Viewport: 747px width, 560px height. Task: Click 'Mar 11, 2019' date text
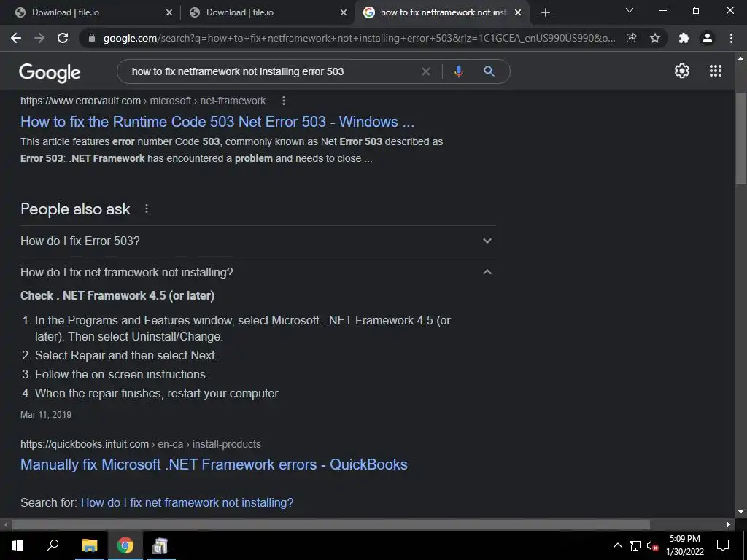point(46,415)
